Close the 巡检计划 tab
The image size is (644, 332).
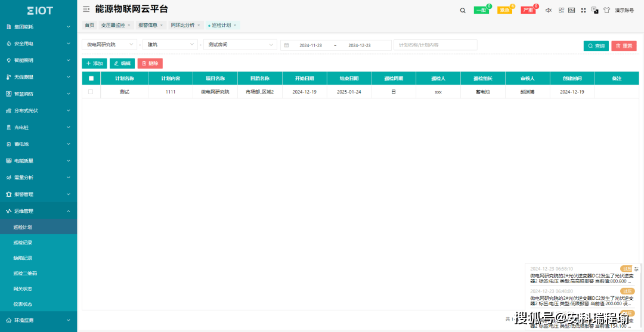(235, 26)
